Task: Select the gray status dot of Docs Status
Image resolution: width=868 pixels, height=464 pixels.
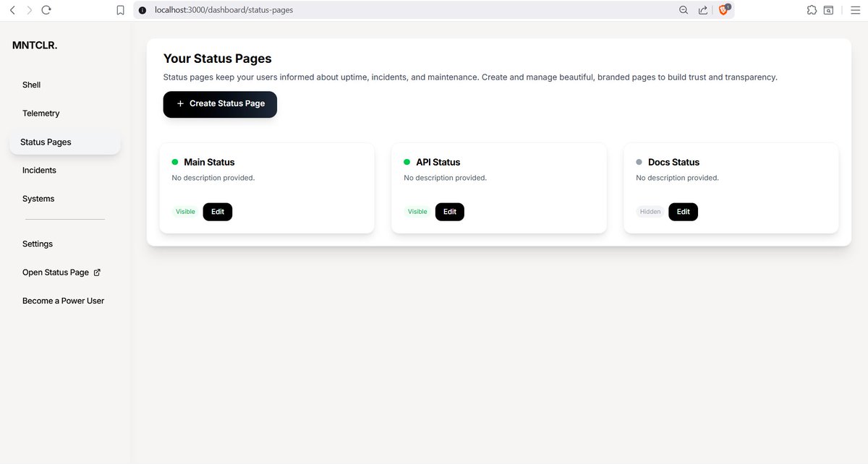Action: (639, 162)
